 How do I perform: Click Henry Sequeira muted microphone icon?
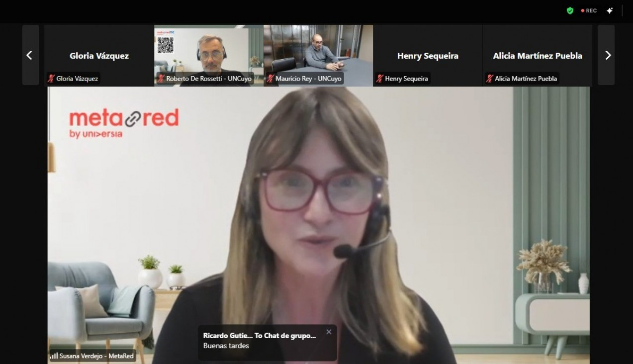(x=380, y=79)
